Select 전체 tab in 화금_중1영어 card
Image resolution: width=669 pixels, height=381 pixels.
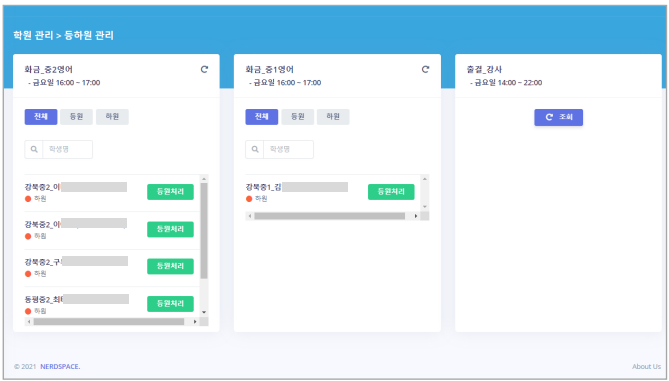point(262,116)
